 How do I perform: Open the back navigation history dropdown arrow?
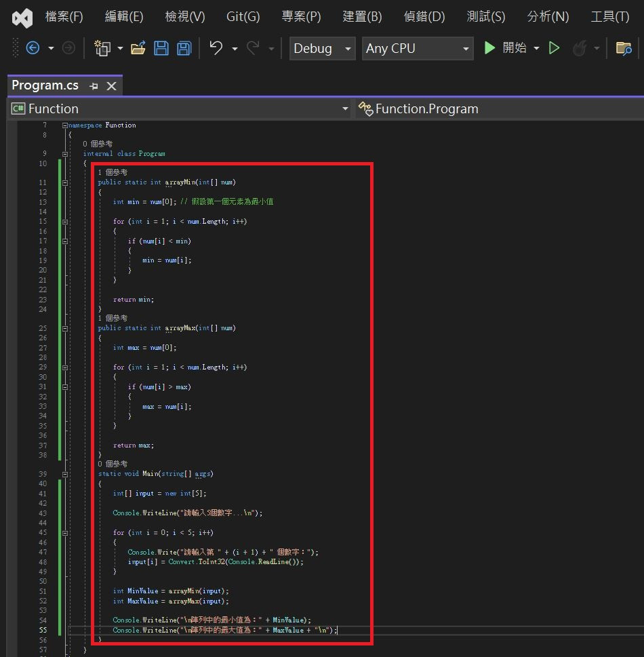(x=51, y=49)
